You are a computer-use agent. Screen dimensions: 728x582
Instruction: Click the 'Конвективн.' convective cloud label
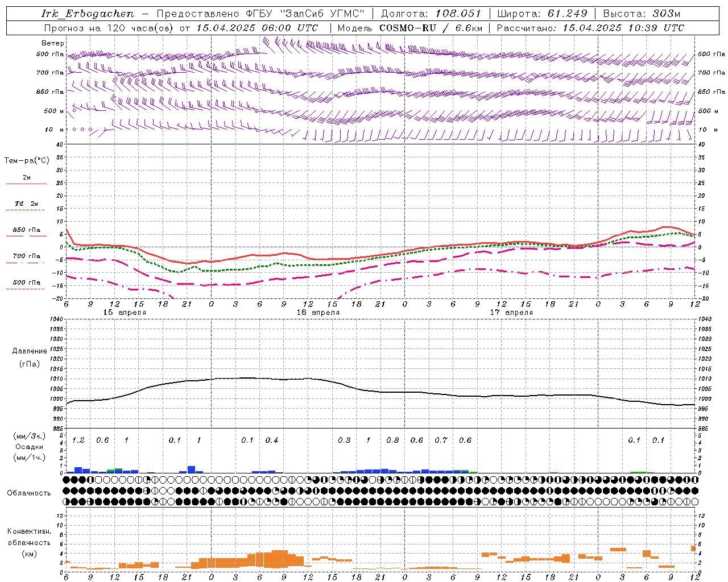[29, 531]
